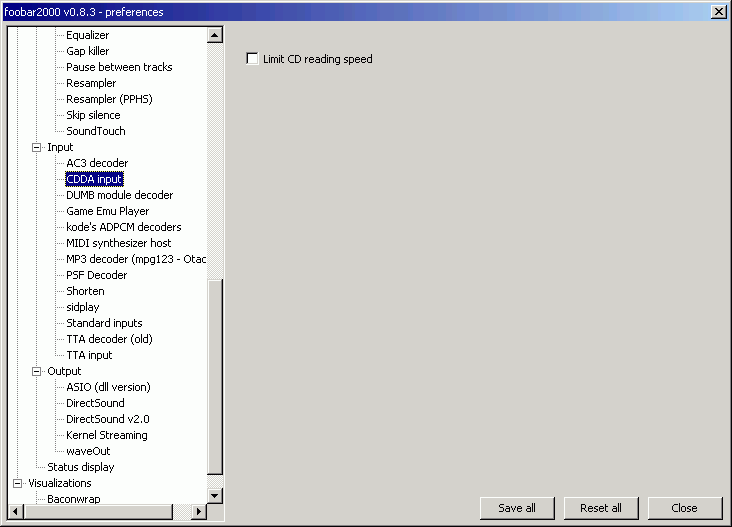Select the Output category label
The width and height of the screenshot is (732, 527).
[64, 371]
